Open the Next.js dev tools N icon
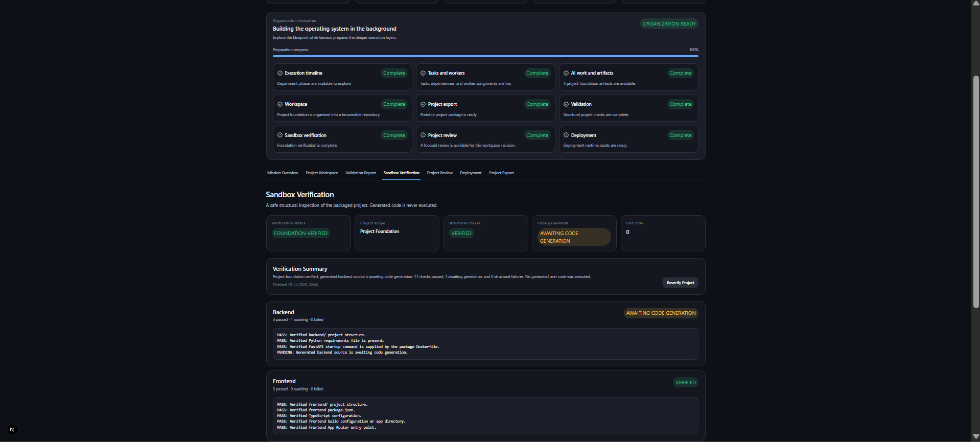Viewport: 980px width, 442px height. click(12, 430)
